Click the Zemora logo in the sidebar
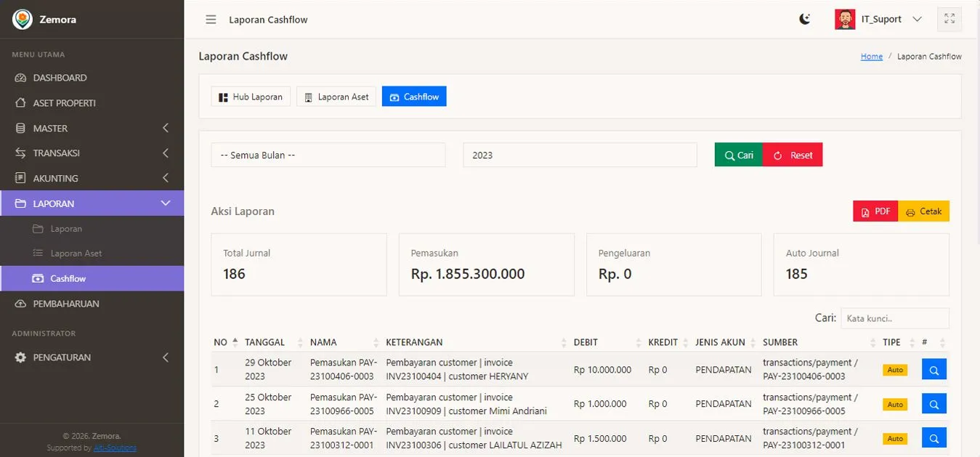Screen dimensions: 980x457 [x=23, y=20]
